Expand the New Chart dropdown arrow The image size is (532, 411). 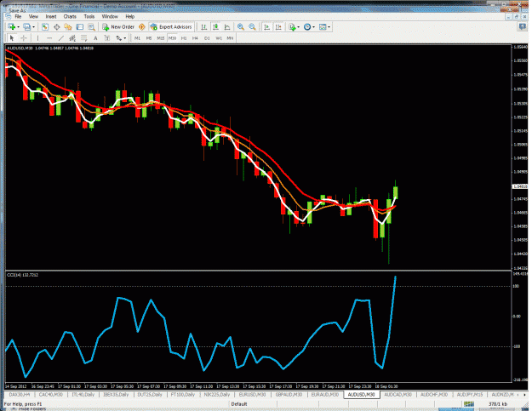click(19, 27)
